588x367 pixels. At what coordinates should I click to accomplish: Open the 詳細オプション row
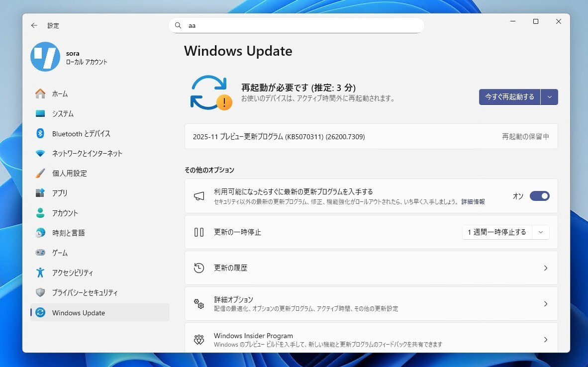[x=371, y=304]
